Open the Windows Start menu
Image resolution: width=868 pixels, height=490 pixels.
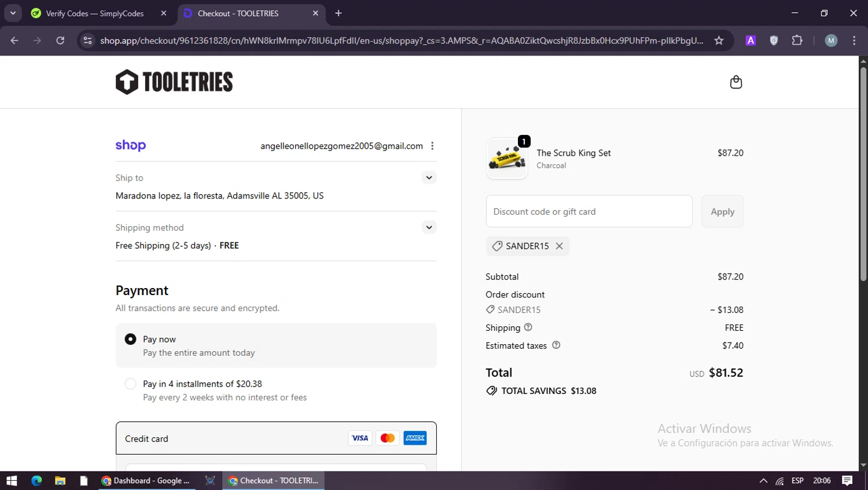pyautogui.click(x=12, y=481)
